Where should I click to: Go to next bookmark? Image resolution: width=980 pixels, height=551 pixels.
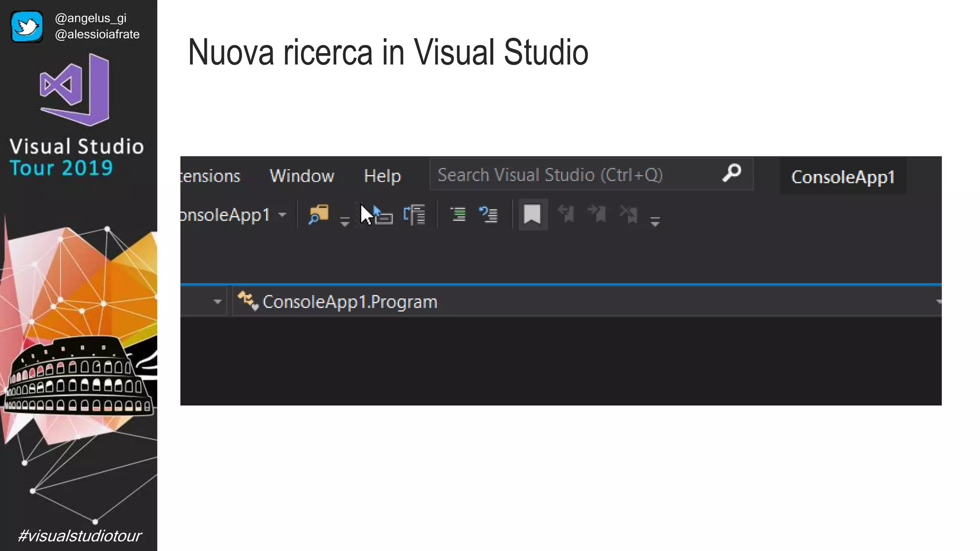point(597,214)
